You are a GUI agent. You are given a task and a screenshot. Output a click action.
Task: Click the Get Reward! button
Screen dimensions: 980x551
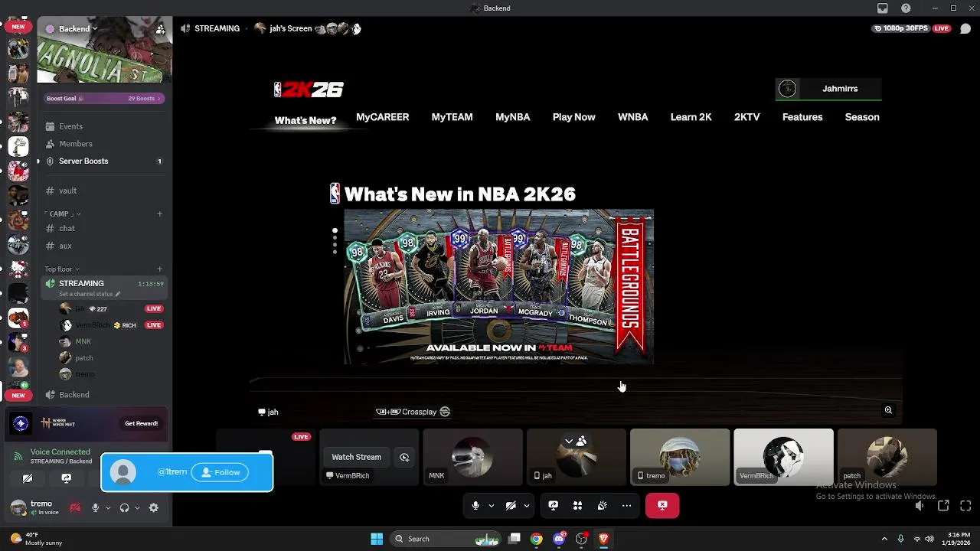pyautogui.click(x=141, y=423)
